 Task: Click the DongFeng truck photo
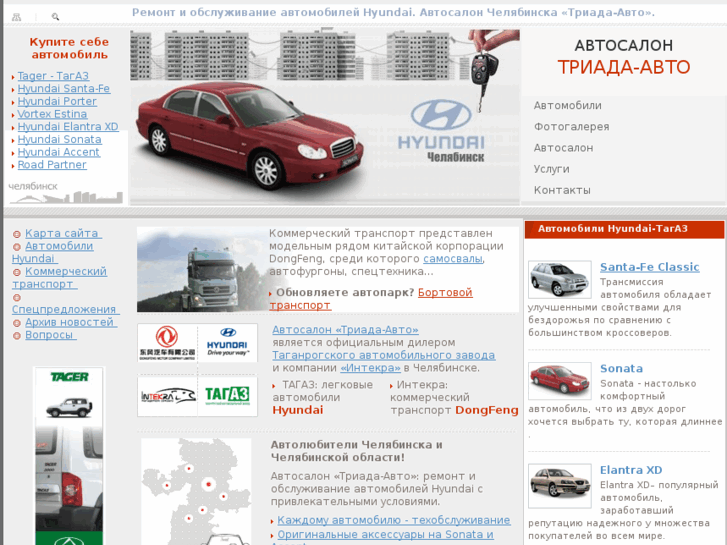(202, 269)
